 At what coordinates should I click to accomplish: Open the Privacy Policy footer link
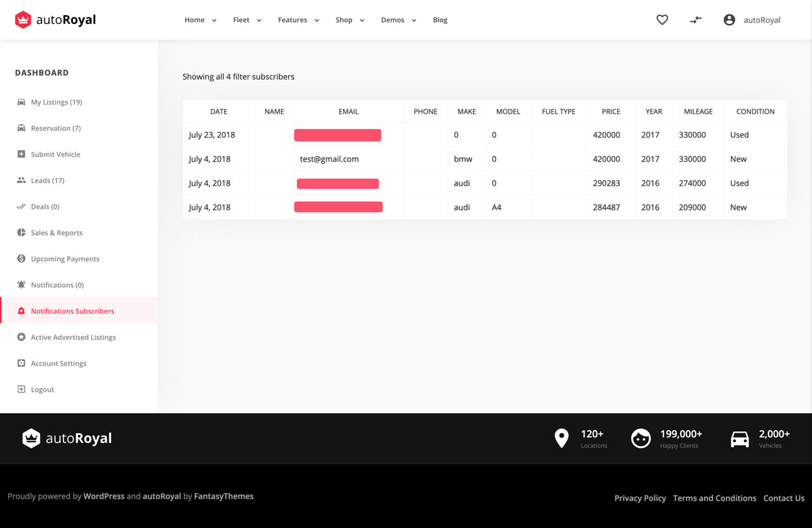pos(640,498)
